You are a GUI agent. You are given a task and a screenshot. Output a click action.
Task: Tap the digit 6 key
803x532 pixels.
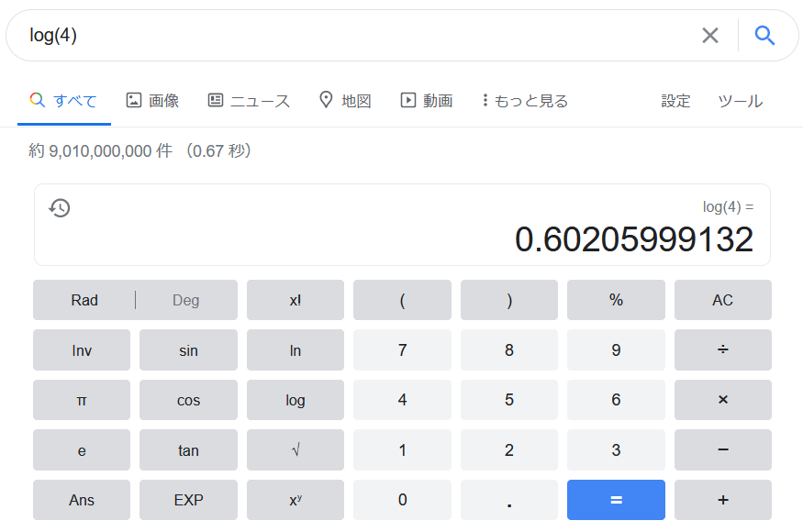[616, 400]
